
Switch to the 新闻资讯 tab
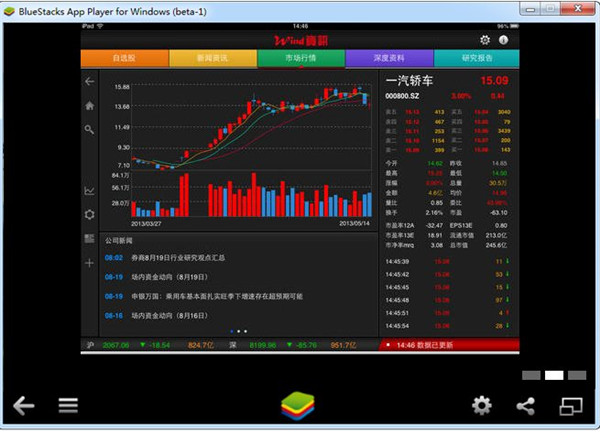(213, 58)
